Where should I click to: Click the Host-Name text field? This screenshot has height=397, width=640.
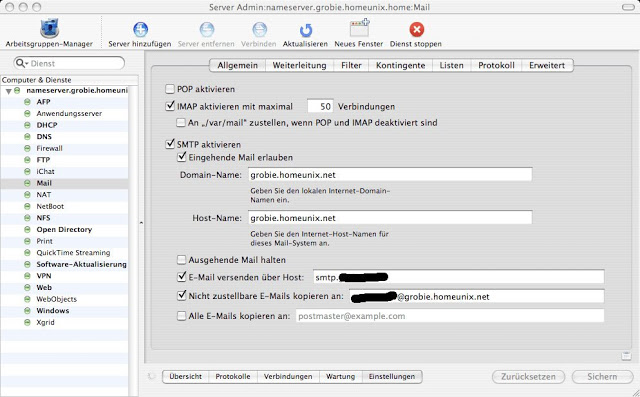(390, 218)
